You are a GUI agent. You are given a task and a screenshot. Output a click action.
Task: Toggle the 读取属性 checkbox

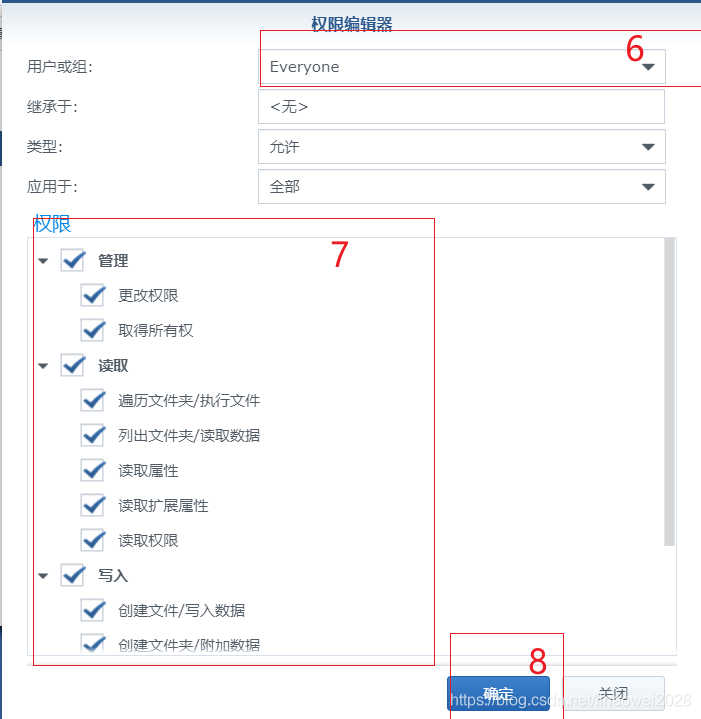coord(93,470)
